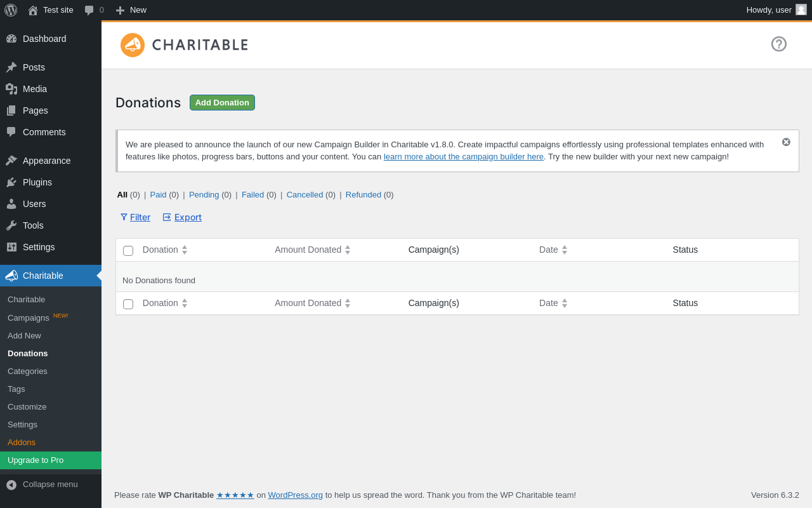Click the New plus icon in admin bar
Screen dimensions: 812x508
click(120, 10)
